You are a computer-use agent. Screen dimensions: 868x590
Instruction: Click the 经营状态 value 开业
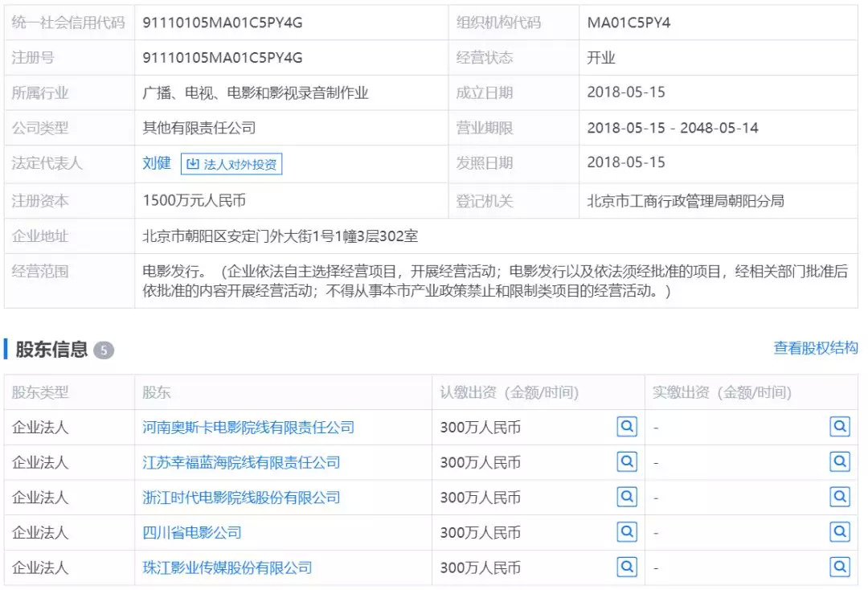point(601,58)
